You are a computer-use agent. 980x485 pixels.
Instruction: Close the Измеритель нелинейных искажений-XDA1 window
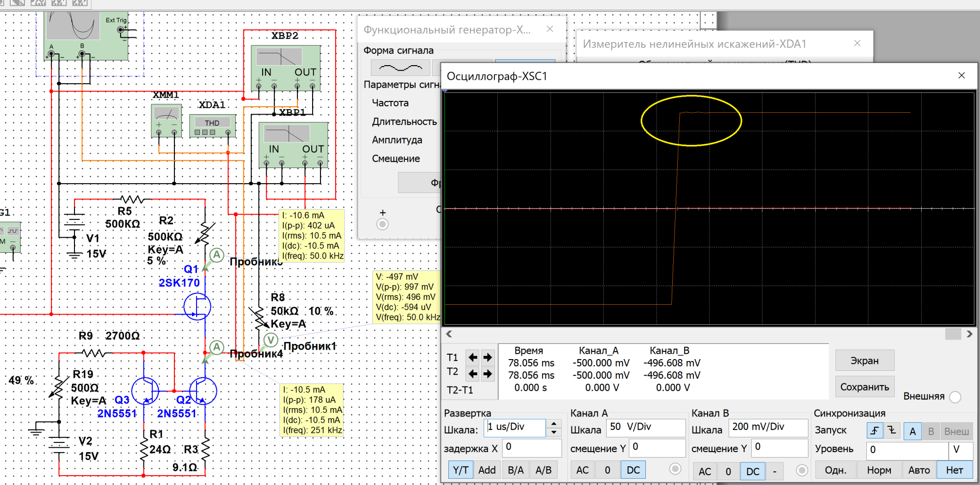857,43
